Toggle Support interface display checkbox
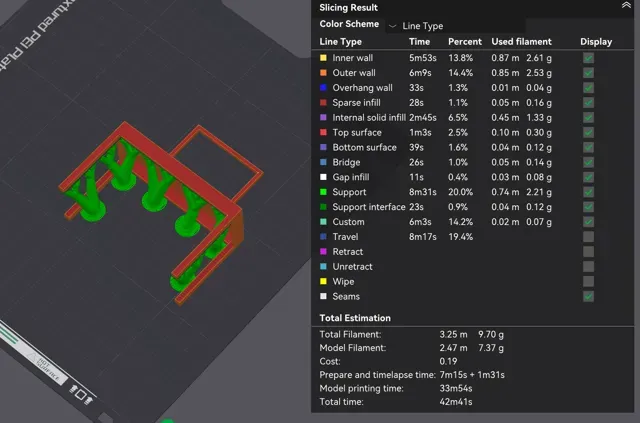The image size is (640, 423). (588, 207)
